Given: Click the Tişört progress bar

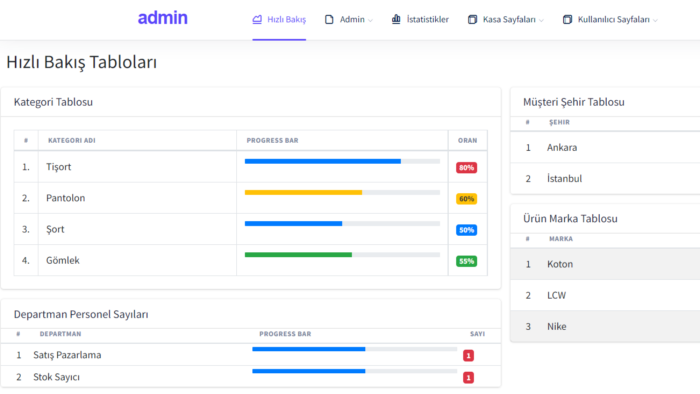Looking at the screenshot, I should 342,161.
